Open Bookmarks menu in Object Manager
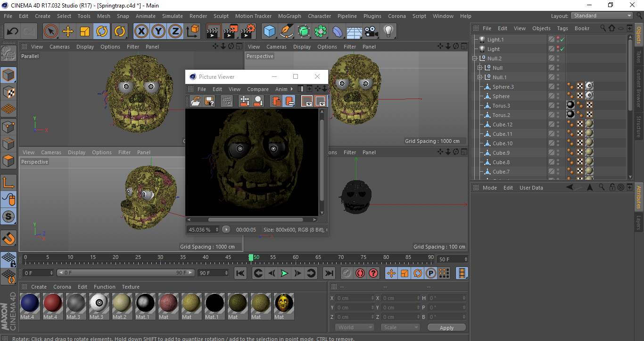The image size is (644, 341). point(582,28)
